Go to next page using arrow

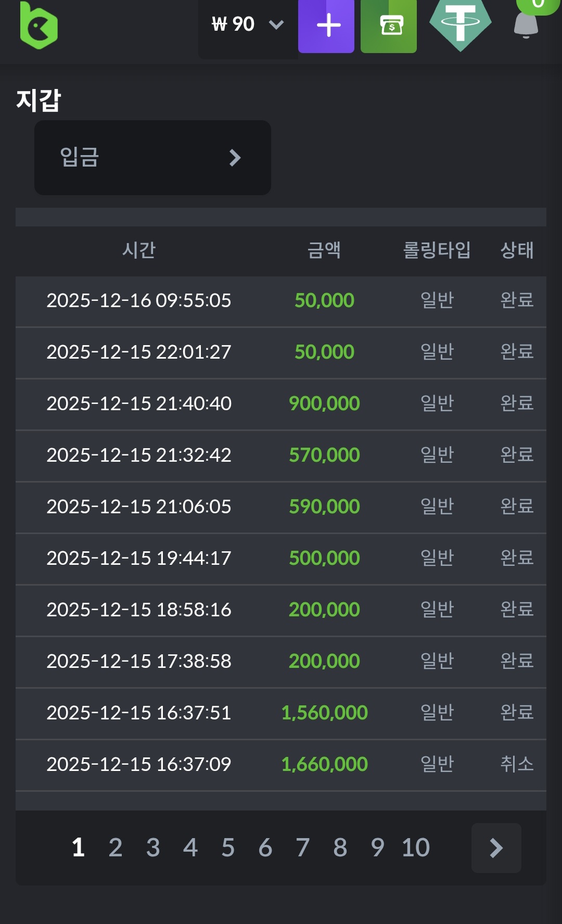(x=496, y=848)
